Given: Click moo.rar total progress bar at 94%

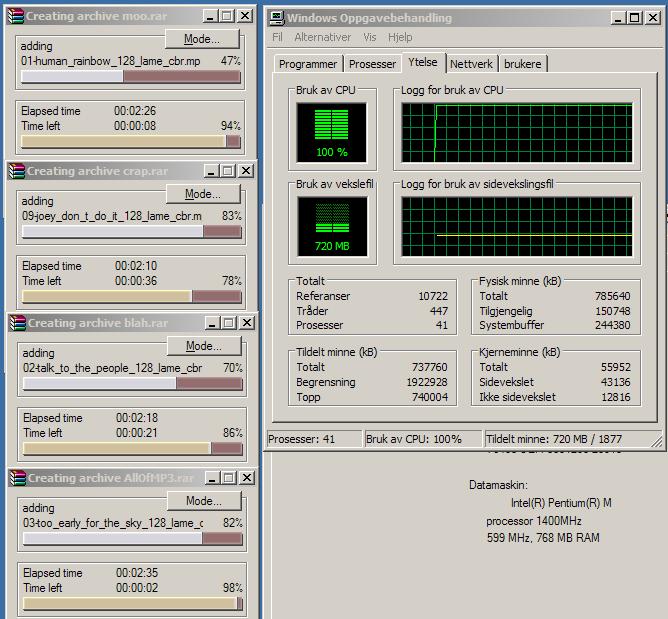Looking at the screenshot, I should coord(130,141).
